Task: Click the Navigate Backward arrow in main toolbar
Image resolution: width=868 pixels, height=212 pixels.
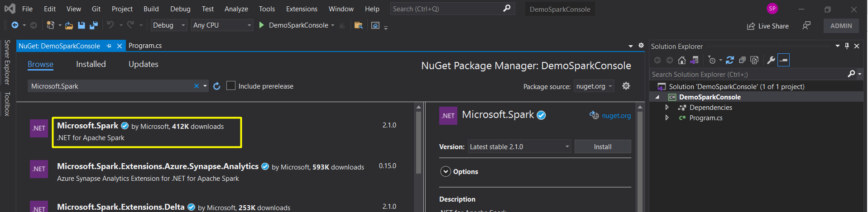Action: (15, 25)
